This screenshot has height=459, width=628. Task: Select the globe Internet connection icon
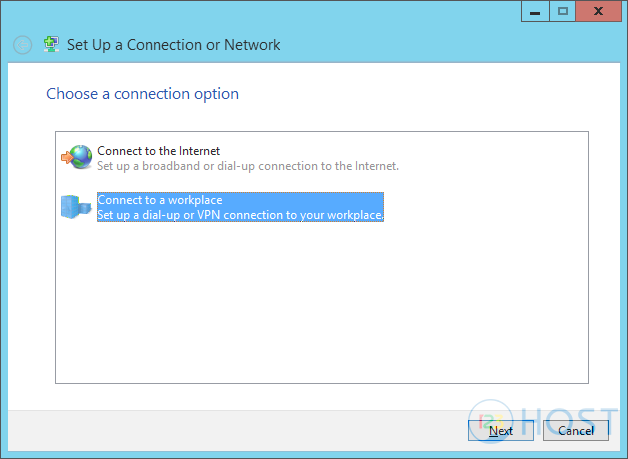[x=76, y=157]
